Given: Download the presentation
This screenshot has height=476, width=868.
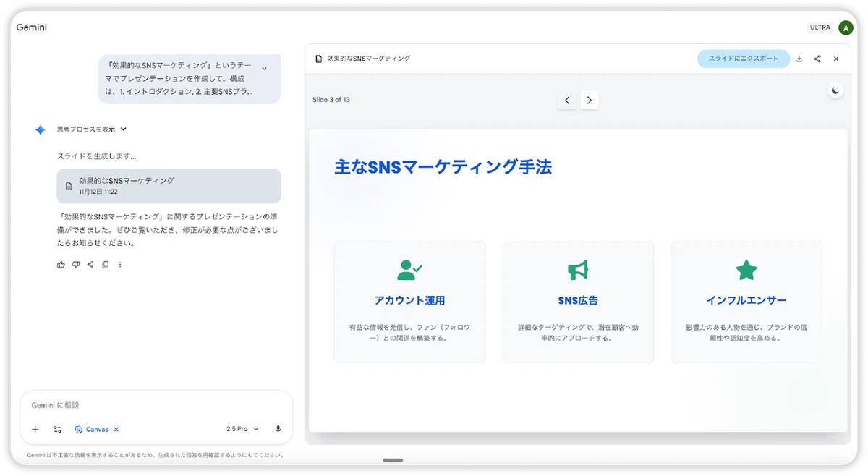Looking at the screenshot, I should tap(799, 59).
